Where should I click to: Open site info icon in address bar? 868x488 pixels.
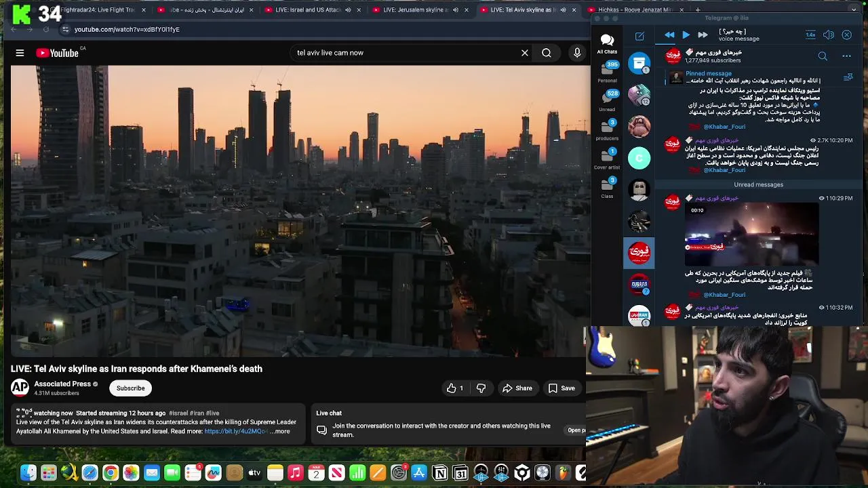point(65,29)
